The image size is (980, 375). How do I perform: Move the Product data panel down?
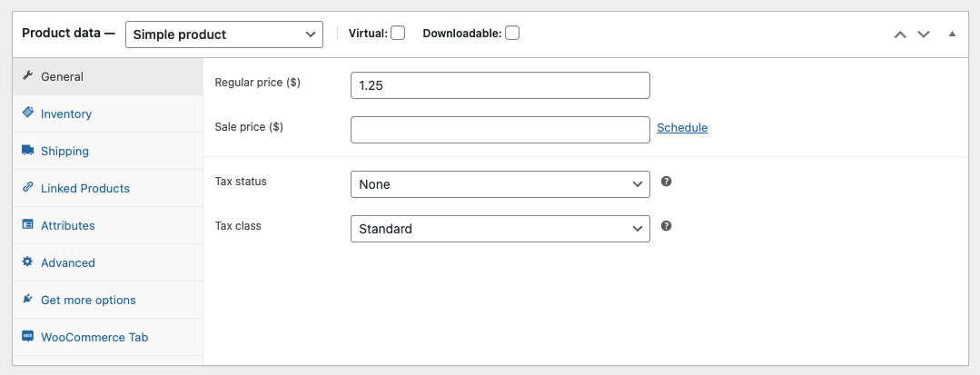[924, 34]
